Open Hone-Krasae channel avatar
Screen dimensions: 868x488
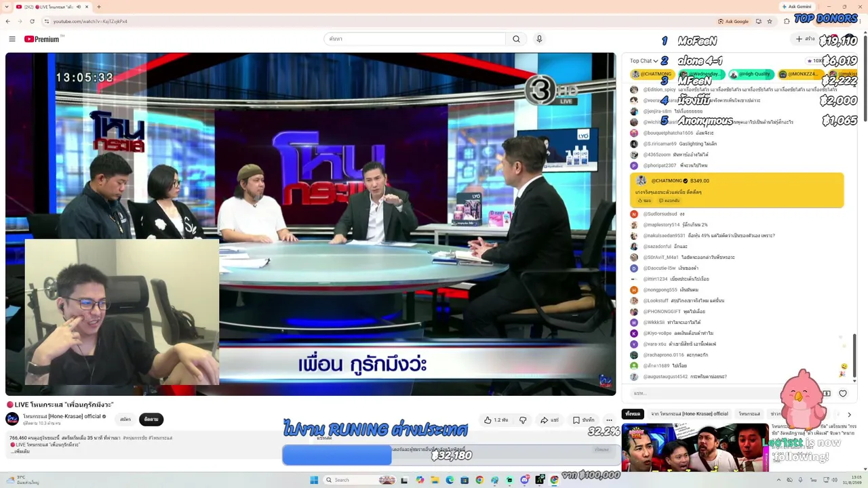click(12, 419)
